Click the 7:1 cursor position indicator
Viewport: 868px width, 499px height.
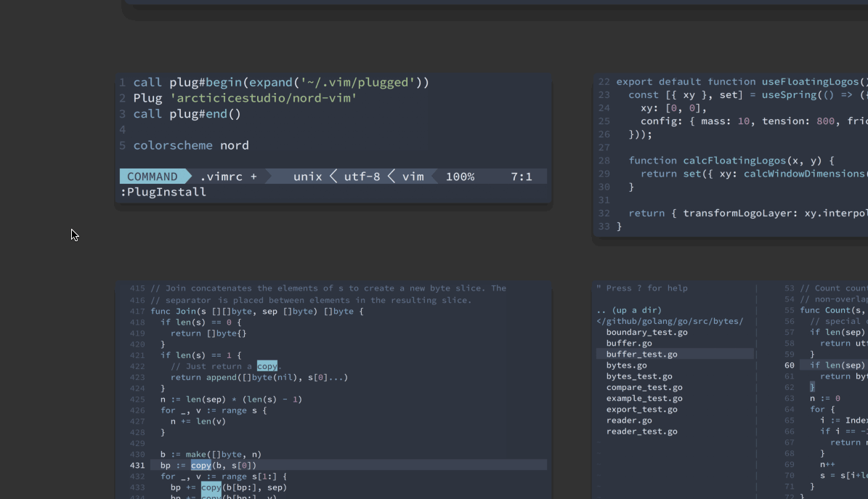[x=521, y=177]
